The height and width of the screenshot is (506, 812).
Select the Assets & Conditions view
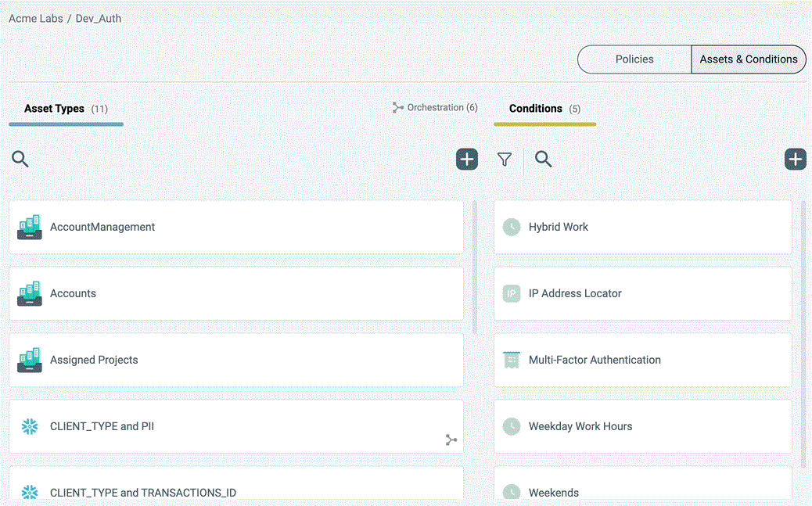749,59
